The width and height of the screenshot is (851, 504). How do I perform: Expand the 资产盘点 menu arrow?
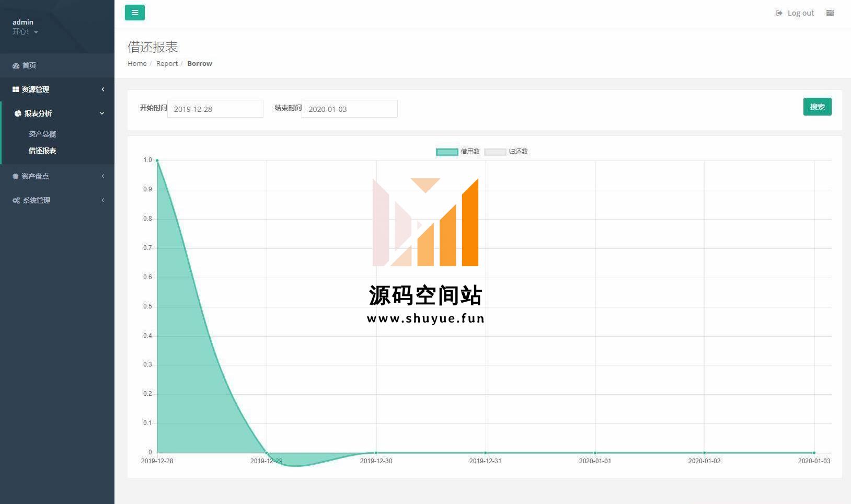[x=103, y=176]
